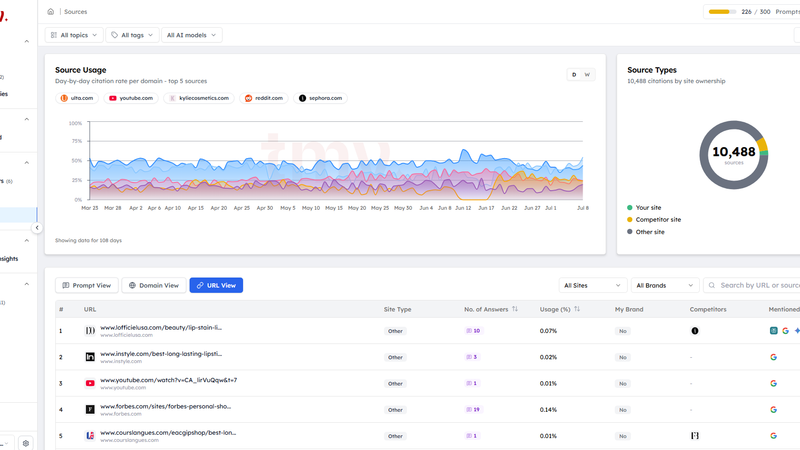Open the courslangues.com URL

click(168, 433)
